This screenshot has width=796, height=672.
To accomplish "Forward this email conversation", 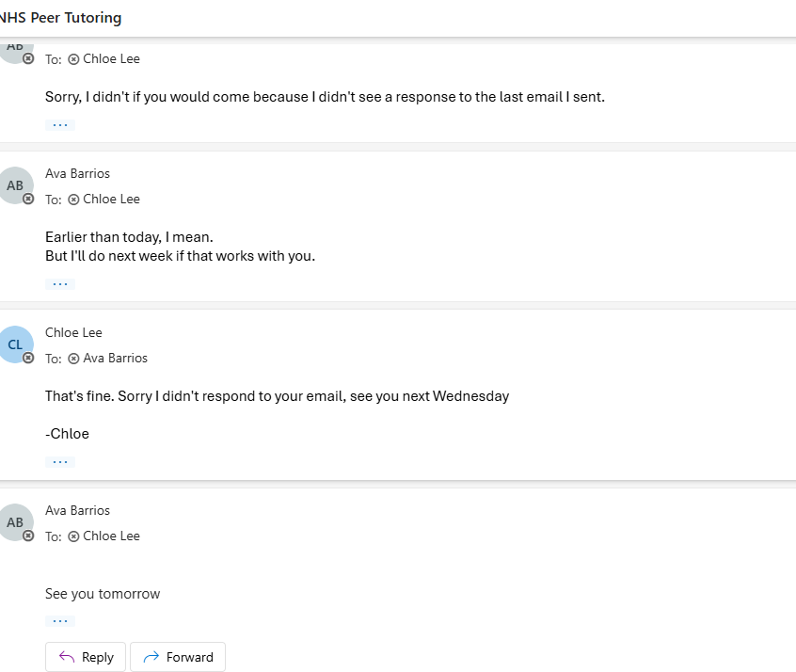I will tap(178, 657).
